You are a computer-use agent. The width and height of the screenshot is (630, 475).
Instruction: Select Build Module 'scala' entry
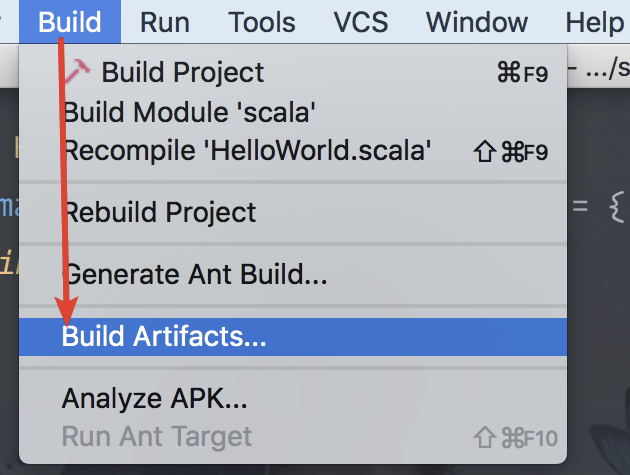pyautogui.click(x=189, y=111)
